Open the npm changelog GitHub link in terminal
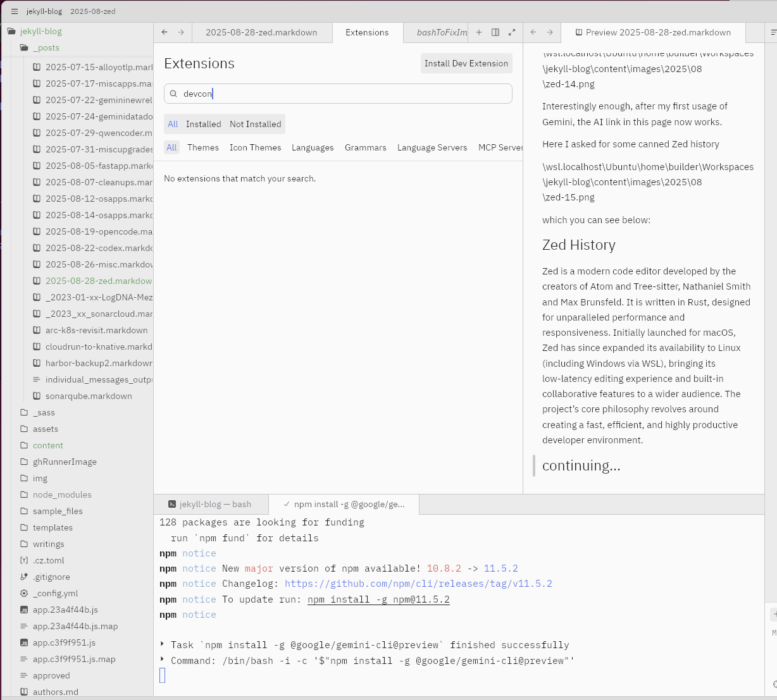The width and height of the screenshot is (777, 700). (418, 584)
